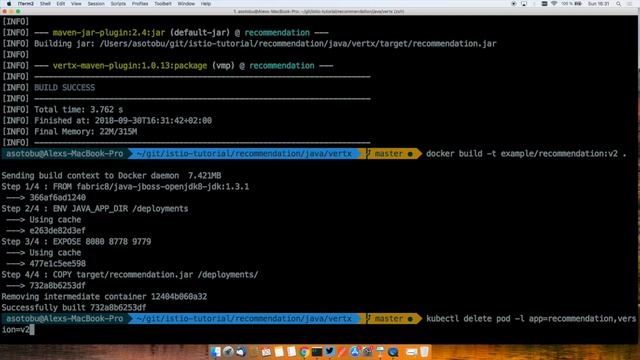Click 'Step 3/4 : EXPOSE 8080 8778 9779' line
This screenshot has height=360, width=640.
pyautogui.click(x=76, y=242)
